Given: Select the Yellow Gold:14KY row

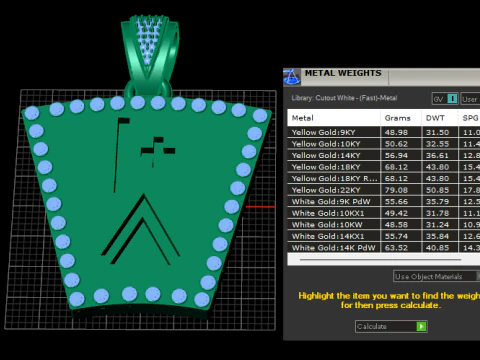Looking at the screenshot, I should 384,155.
